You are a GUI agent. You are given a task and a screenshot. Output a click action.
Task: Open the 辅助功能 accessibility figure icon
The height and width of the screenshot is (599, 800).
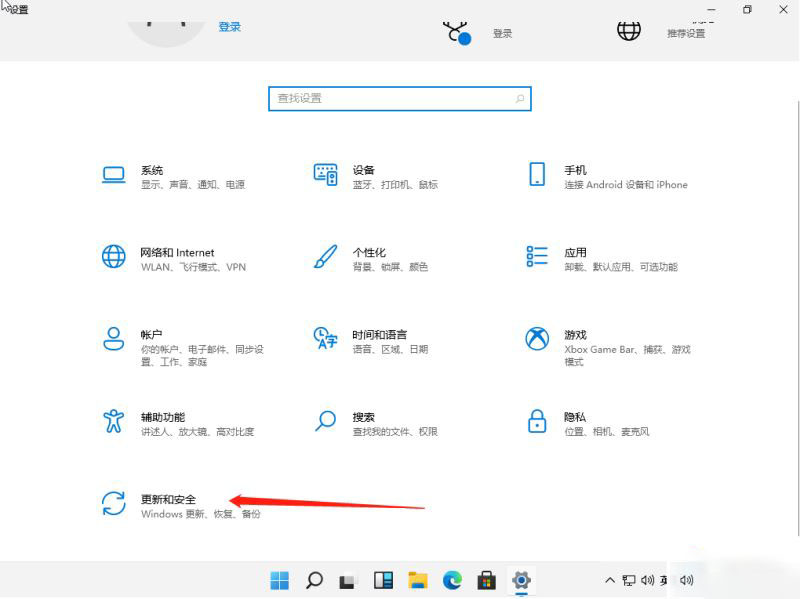point(113,421)
